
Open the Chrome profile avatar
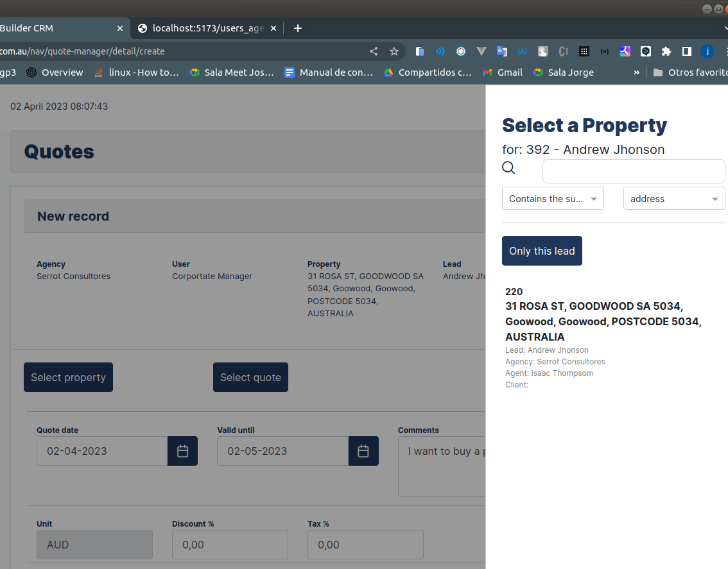click(x=707, y=51)
